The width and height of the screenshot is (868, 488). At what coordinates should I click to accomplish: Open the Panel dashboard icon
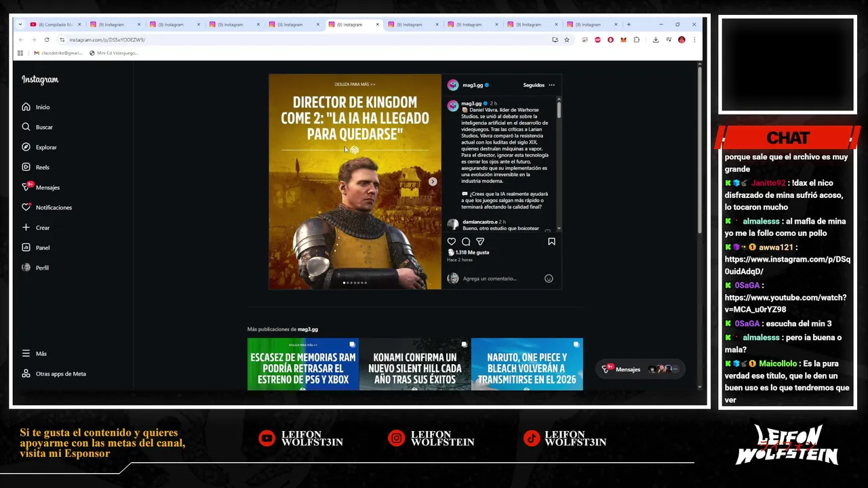click(26, 247)
